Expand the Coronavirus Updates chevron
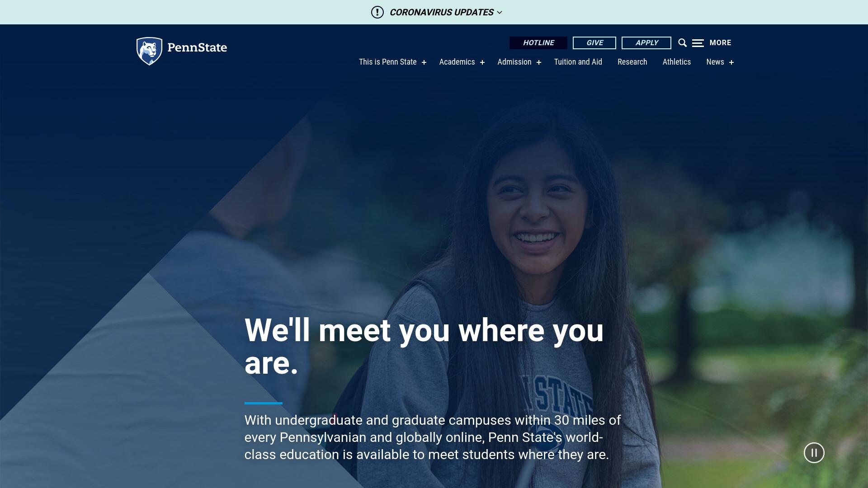The image size is (868, 488). (x=500, y=12)
